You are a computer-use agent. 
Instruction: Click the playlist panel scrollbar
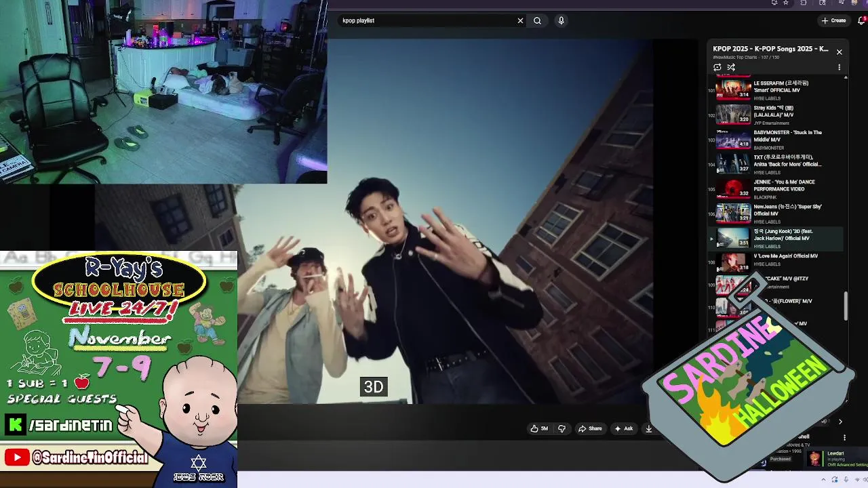[x=846, y=306]
